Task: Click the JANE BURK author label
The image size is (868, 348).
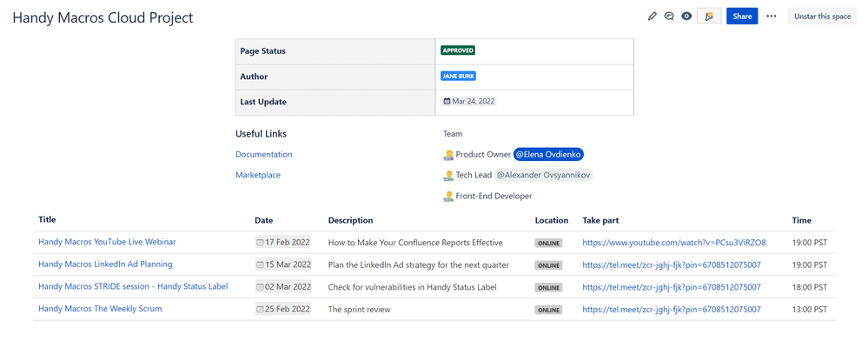Action: point(459,76)
